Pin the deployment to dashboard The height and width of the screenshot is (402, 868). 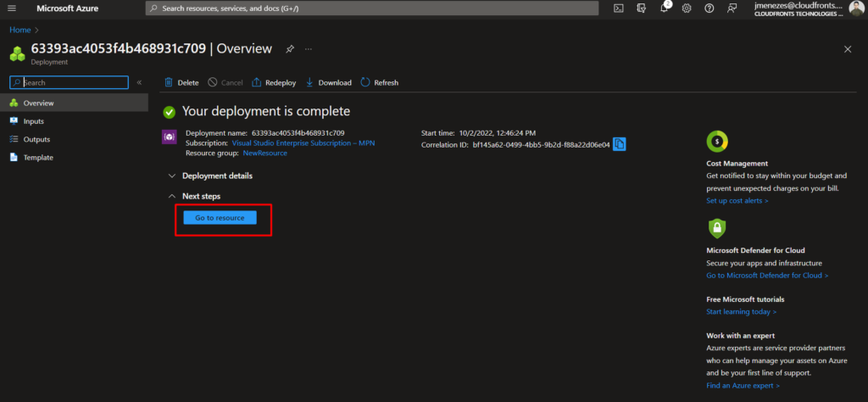pyautogui.click(x=290, y=49)
